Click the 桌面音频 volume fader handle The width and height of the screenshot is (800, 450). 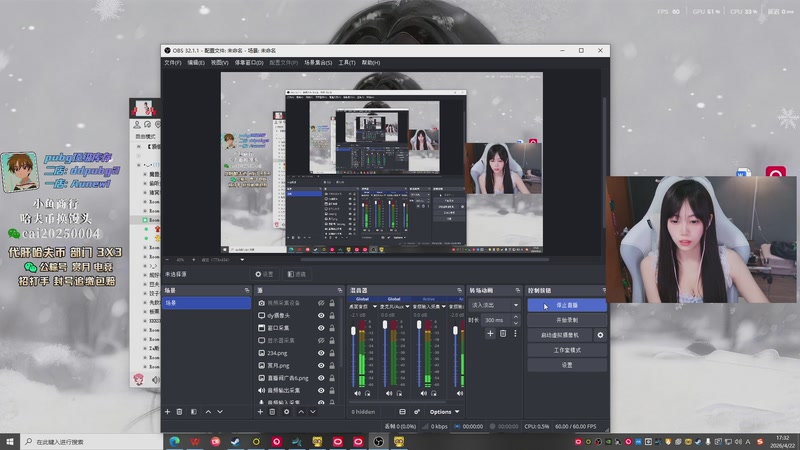[353, 331]
